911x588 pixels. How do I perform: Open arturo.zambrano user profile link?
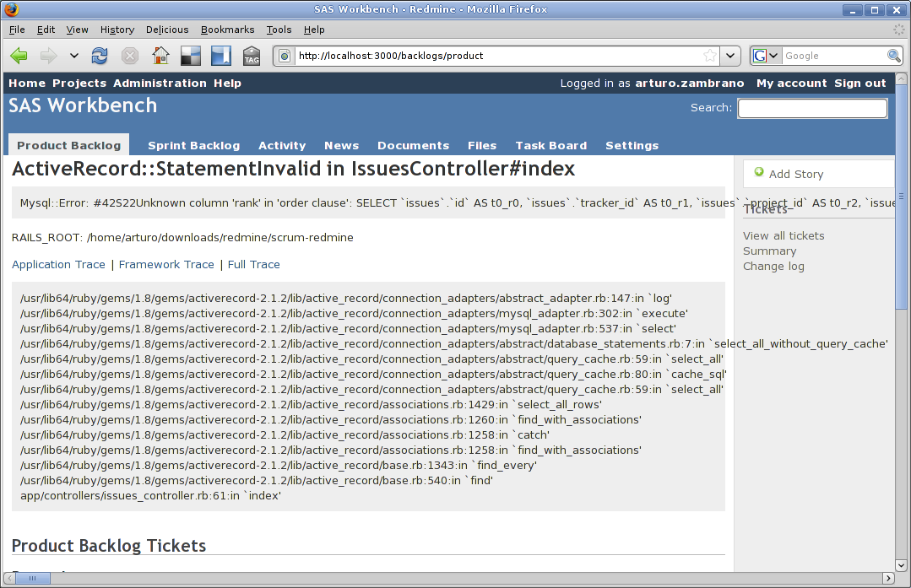pyautogui.click(x=690, y=83)
